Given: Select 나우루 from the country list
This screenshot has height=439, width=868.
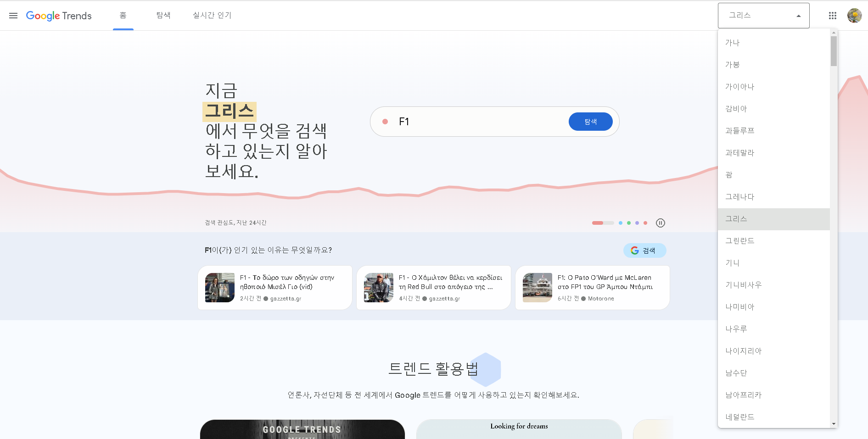Looking at the screenshot, I should coord(774,329).
